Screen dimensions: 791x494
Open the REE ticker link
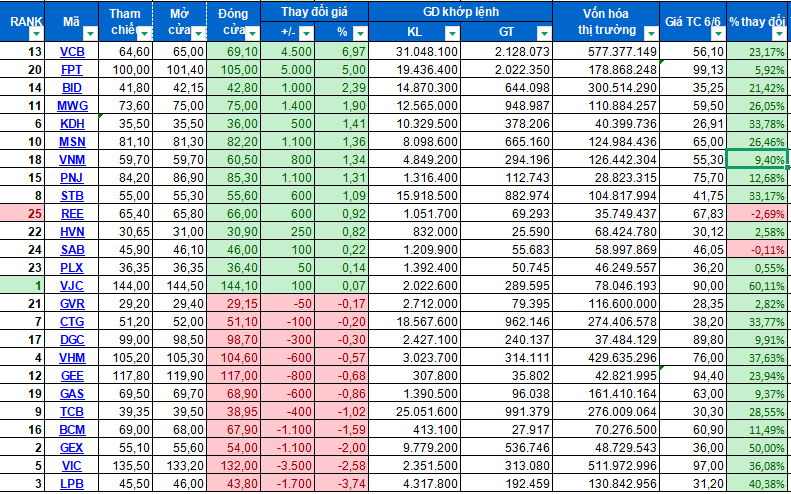pos(72,214)
